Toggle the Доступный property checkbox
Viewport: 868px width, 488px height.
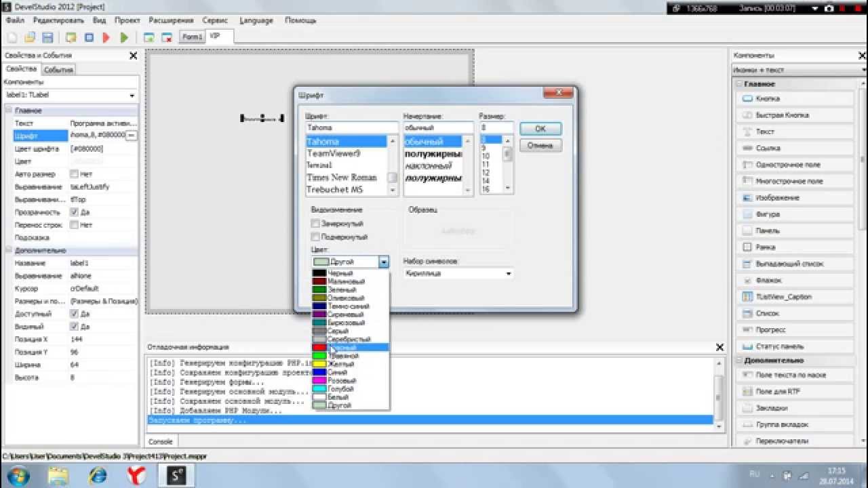coord(75,314)
